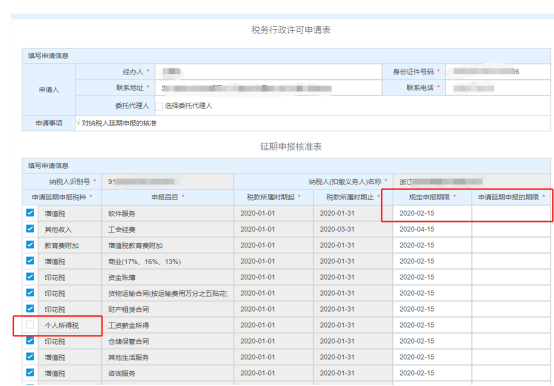Click the 申请延期申报的期限 cell for 工会经费

tap(511, 229)
